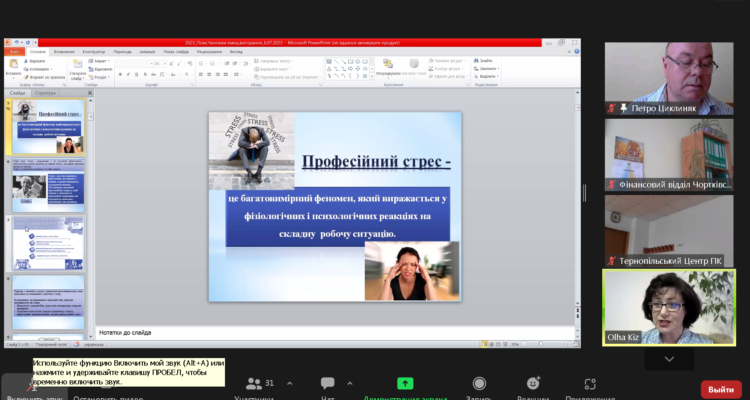Open the File (Файл) tab
The image size is (750, 400).
[14, 52]
